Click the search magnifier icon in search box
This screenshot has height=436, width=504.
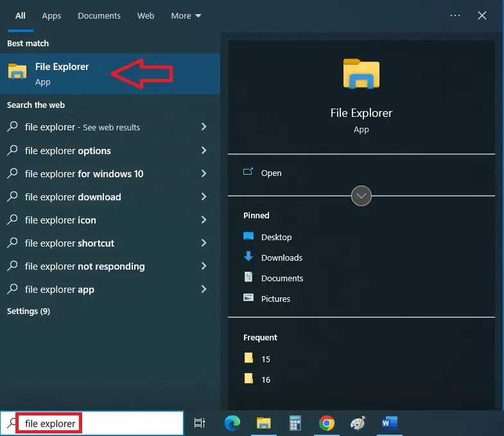[12, 423]
